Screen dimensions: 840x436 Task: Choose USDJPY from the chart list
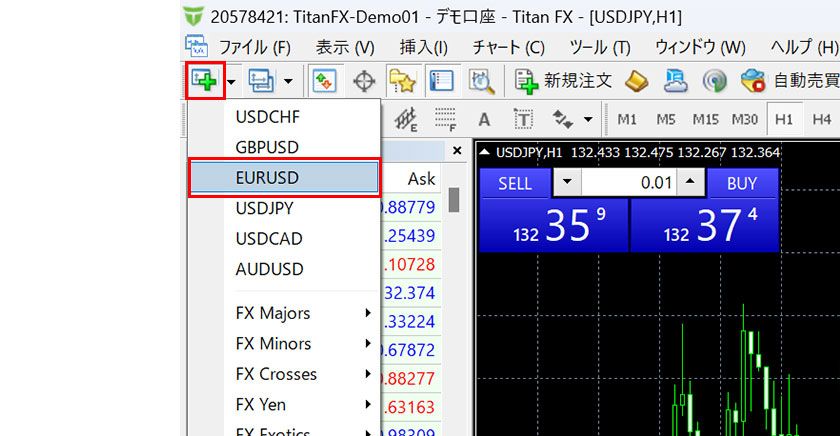point(284,208)
